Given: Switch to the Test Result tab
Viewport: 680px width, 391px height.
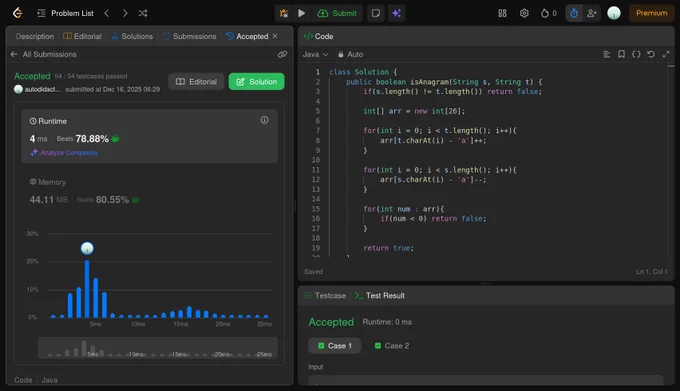Looking at the screenshot, I should [x=380, y=296].
